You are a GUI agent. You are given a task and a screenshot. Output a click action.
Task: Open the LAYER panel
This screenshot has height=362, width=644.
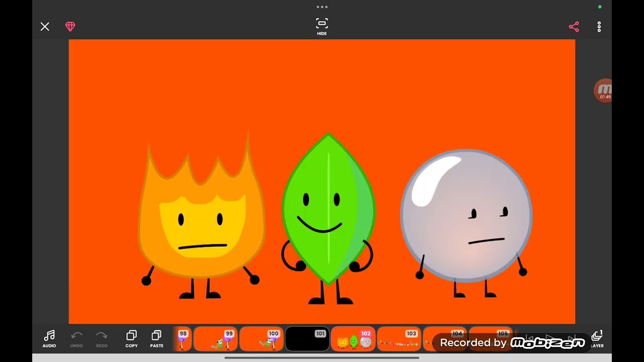coord(597,339)
